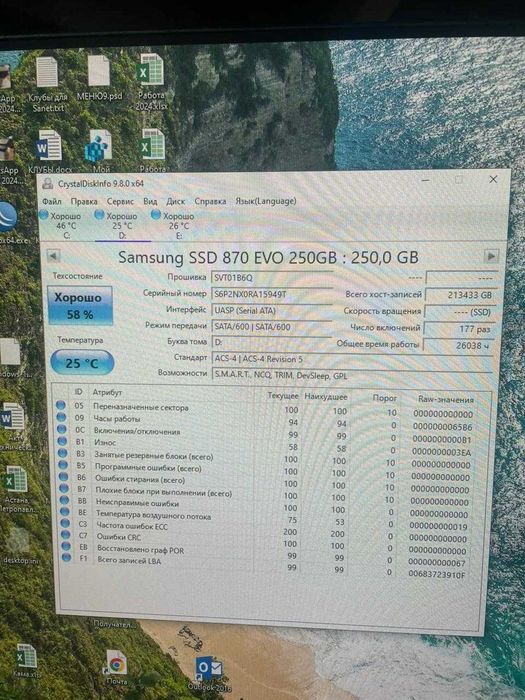Open the Справка menu
This screenshot has height=700, width=525.
point(210,201)
